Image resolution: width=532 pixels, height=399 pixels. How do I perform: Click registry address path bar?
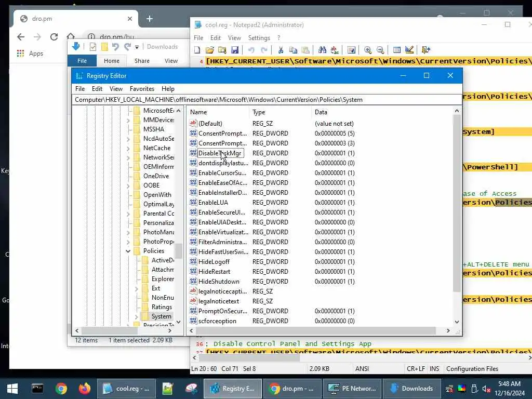267,100
